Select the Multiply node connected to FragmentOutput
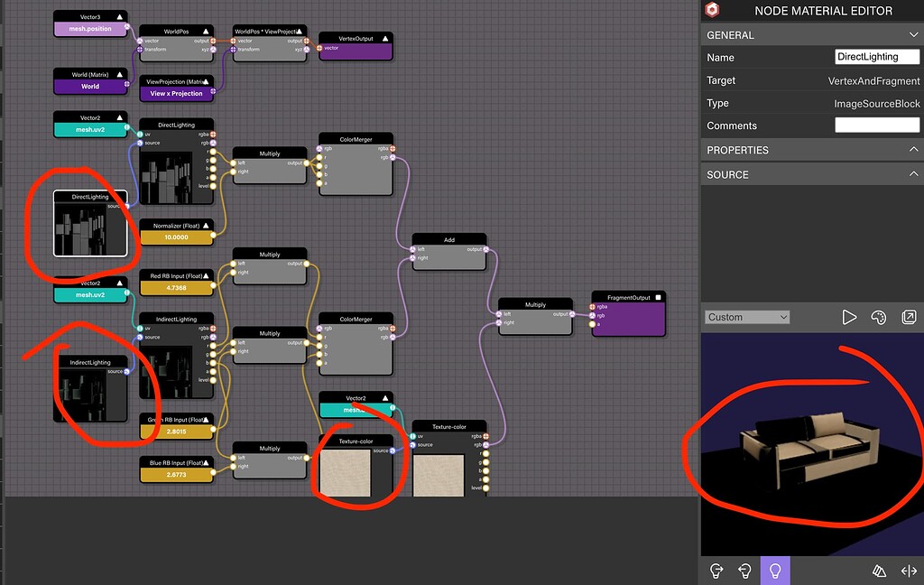The height and width of the screenshot is (585, 924). point(535,317)
